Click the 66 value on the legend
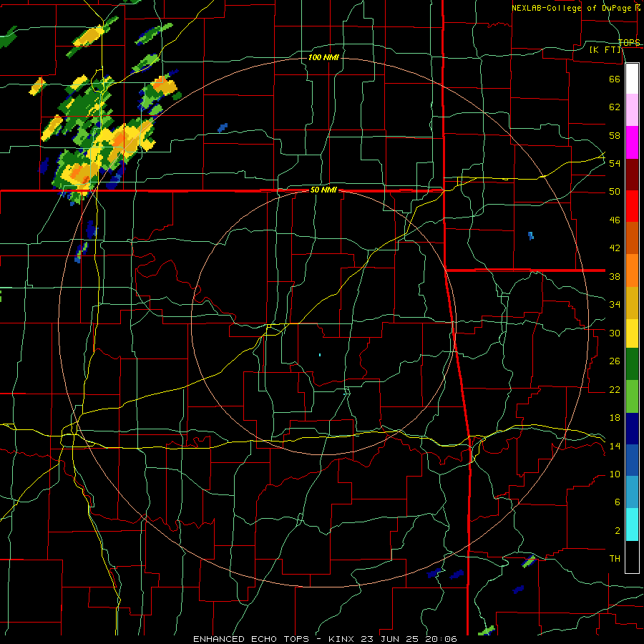The image size is (644, 644). [x=615, y=79]
